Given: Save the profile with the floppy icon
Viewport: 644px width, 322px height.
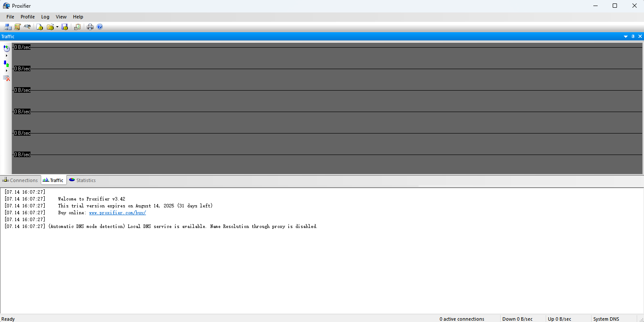Looking at the screenshot, I should [x=65, y=27].
